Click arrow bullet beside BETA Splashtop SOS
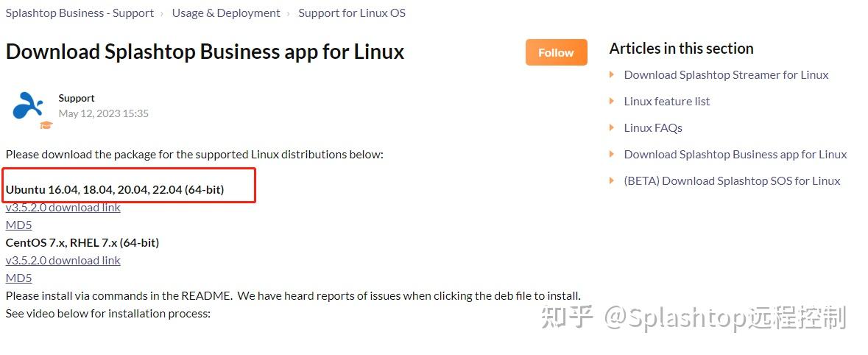 point(613,180)
